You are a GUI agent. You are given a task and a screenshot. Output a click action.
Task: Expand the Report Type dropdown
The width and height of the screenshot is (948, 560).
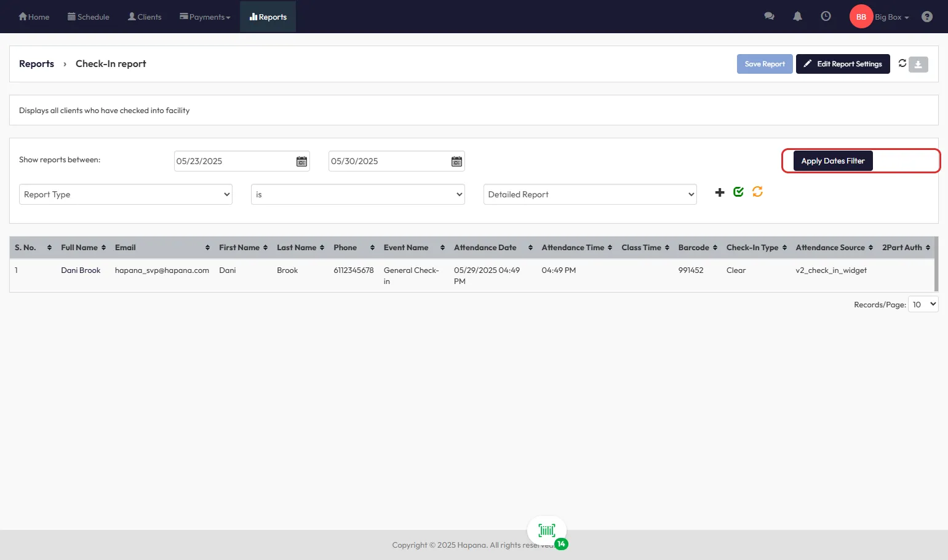click(x=125, y=194)
